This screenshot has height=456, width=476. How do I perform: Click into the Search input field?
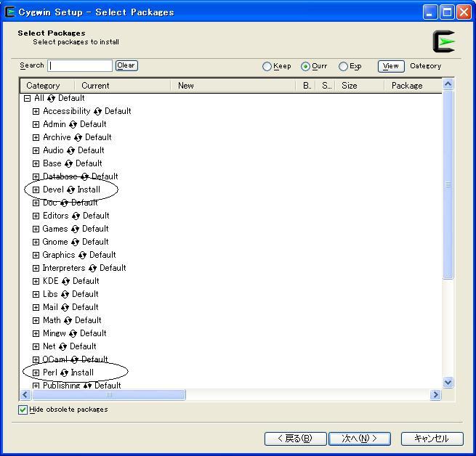80,66
